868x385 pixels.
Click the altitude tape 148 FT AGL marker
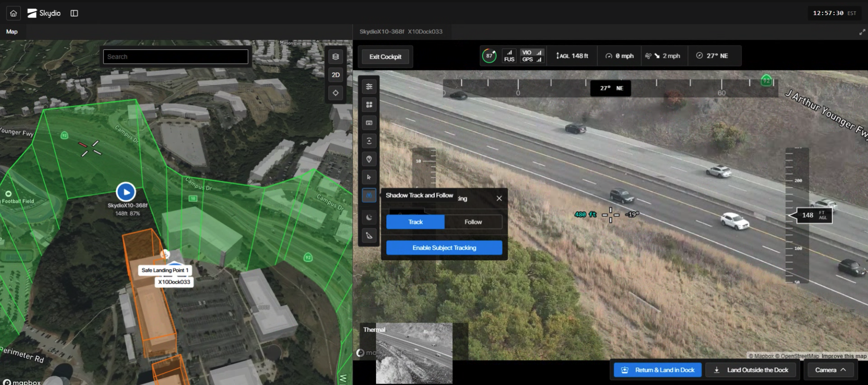(813, 215)
